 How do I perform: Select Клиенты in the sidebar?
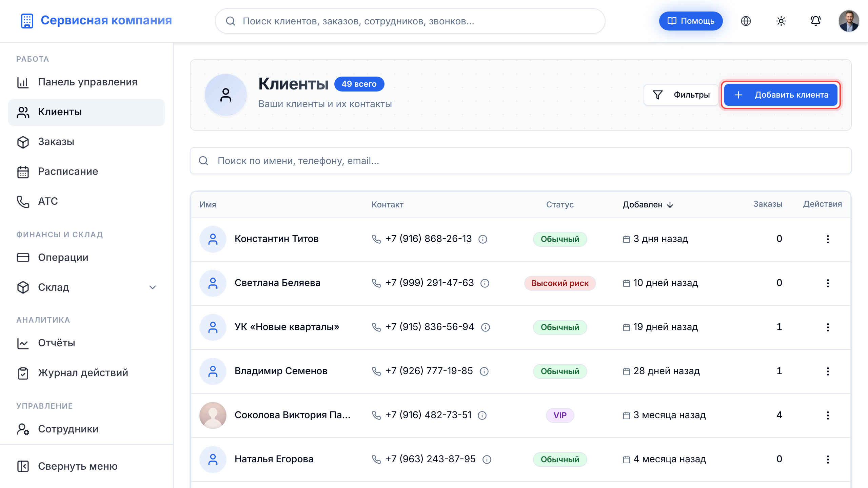[x=86, y=112]
